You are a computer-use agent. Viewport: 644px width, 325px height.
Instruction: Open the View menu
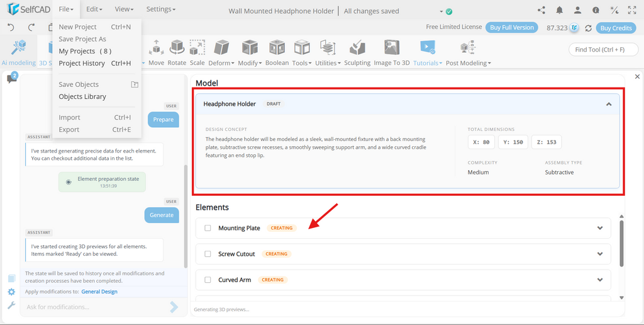(x=124, y=9)
